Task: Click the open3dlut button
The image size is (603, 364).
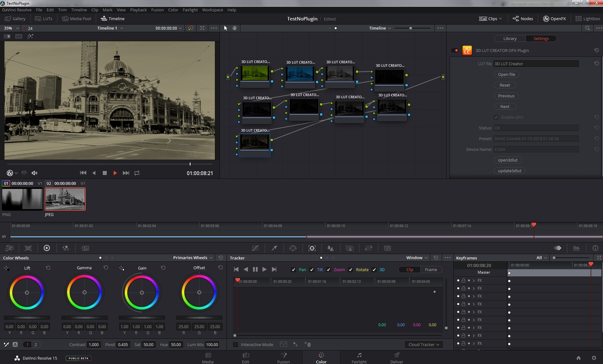Action: tap(508, 160)
